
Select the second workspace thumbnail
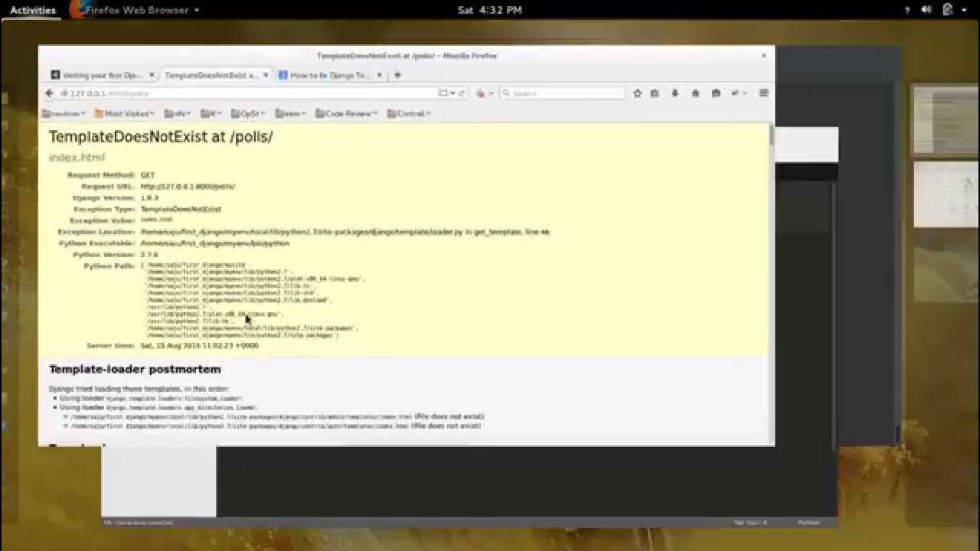(x=945, y=194)
